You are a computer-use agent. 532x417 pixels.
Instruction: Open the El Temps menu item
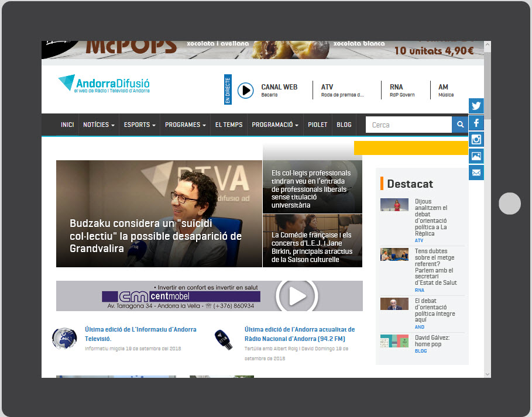pyautogui.click(x=229, y=125)
